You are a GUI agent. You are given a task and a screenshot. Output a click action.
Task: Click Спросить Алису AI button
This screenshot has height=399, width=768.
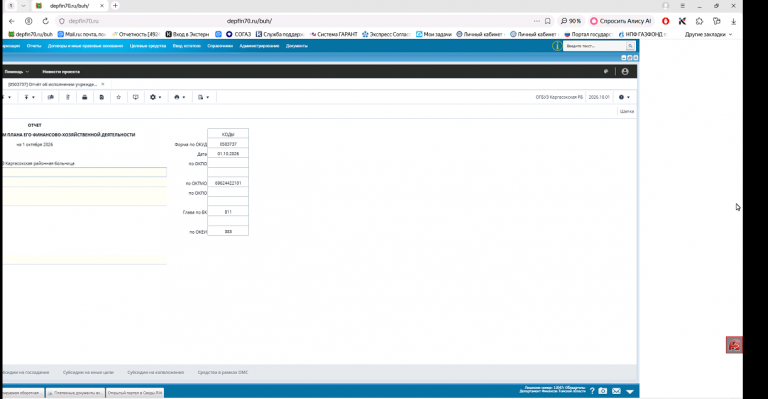(x=621, y=21)
